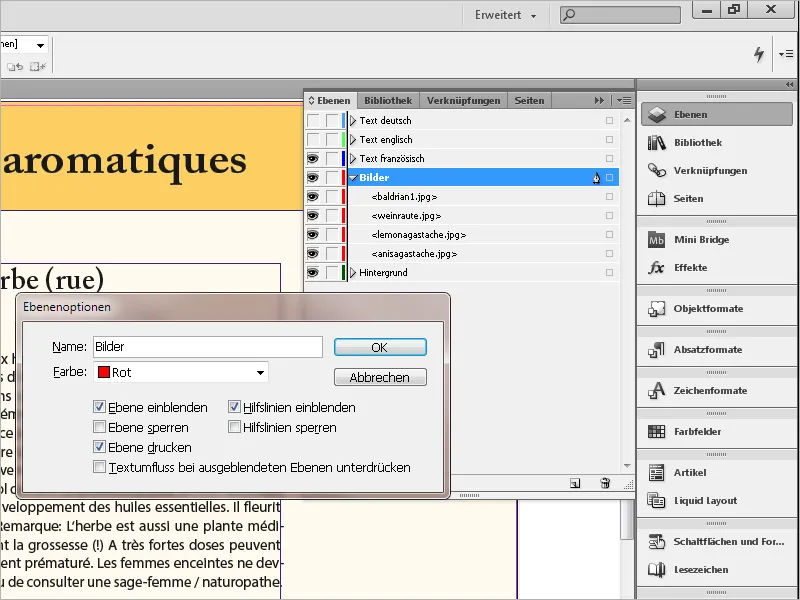Confirm the dialog with OK
Image resolution: width=800 pixels, height=600 pixels.
[380, 347]
